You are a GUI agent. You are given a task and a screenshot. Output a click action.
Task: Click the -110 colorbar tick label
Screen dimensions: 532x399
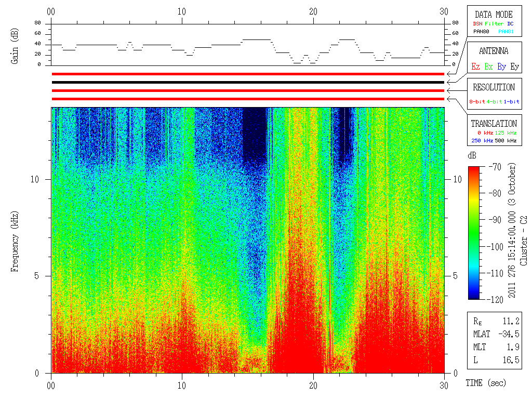tap(496, 273)
